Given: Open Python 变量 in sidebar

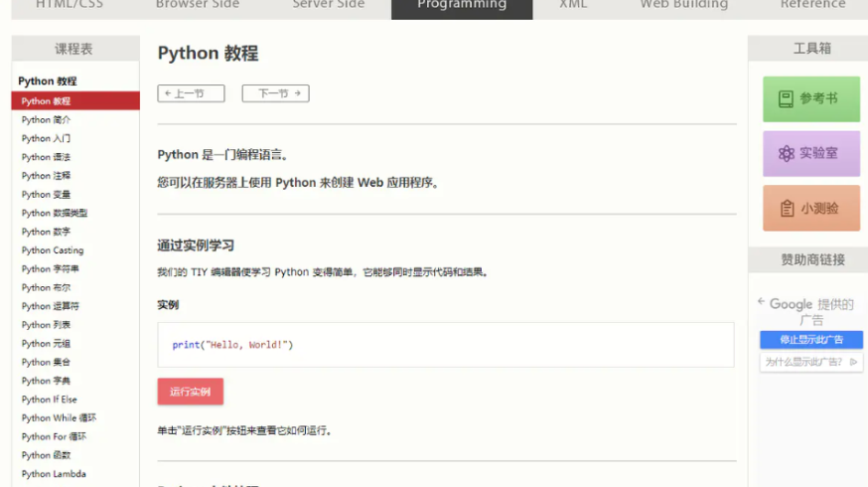Looking at the screenshot, I should coord(46,195).
